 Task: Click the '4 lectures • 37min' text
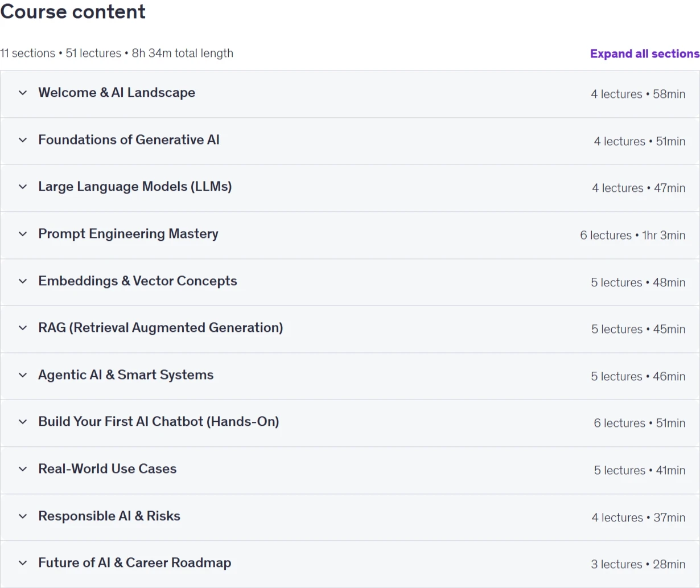(639, 518)
